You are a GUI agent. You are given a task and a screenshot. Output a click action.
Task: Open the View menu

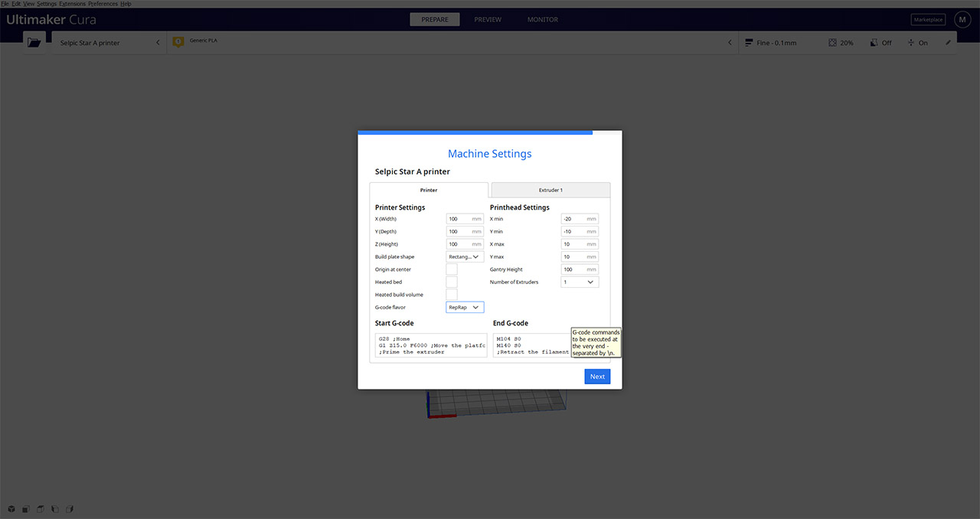[29, 4]
